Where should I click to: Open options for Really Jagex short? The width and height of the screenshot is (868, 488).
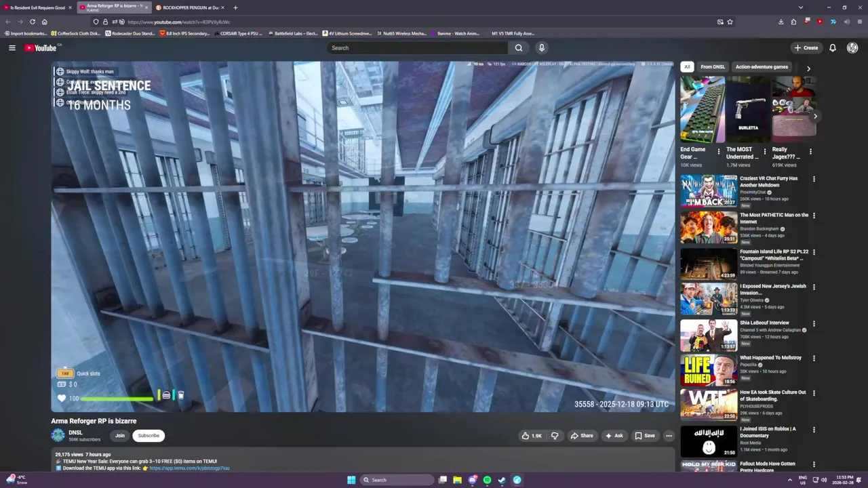coord(810,151)
